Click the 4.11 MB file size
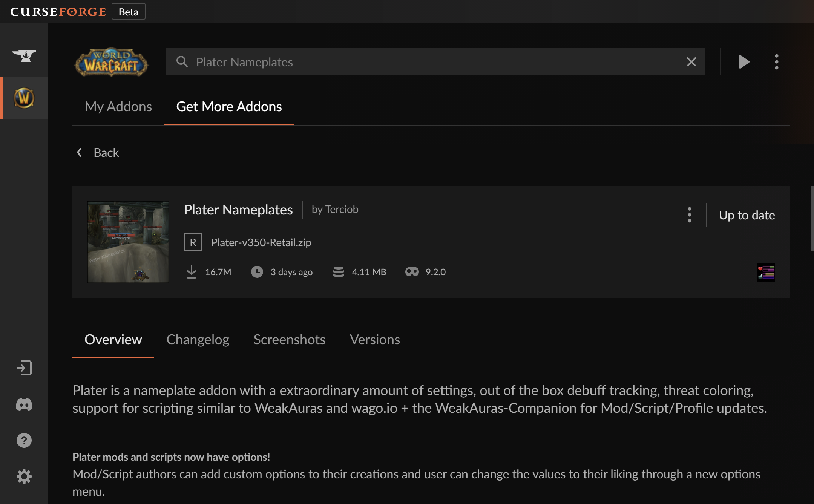The image size is (814, 504). click(369, 272)
